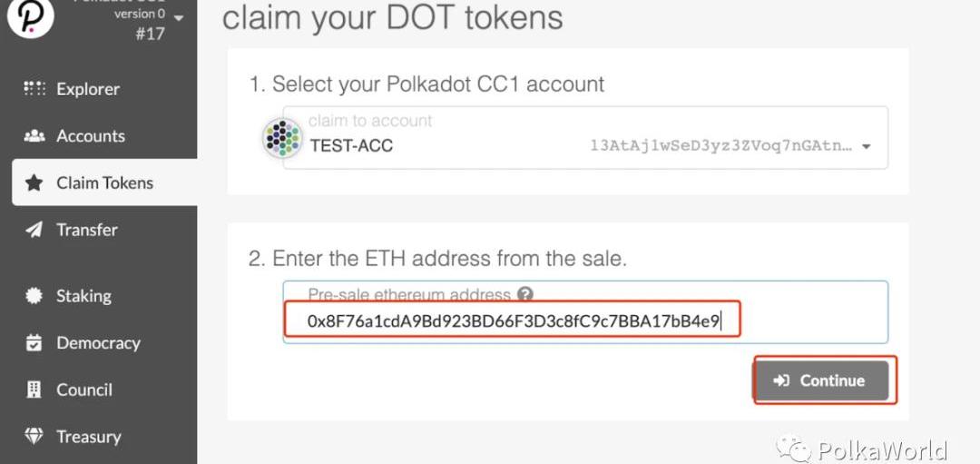Viewport: 980px width, 464px height.
Task: Open the Democracy section
Action: [98, 342]
